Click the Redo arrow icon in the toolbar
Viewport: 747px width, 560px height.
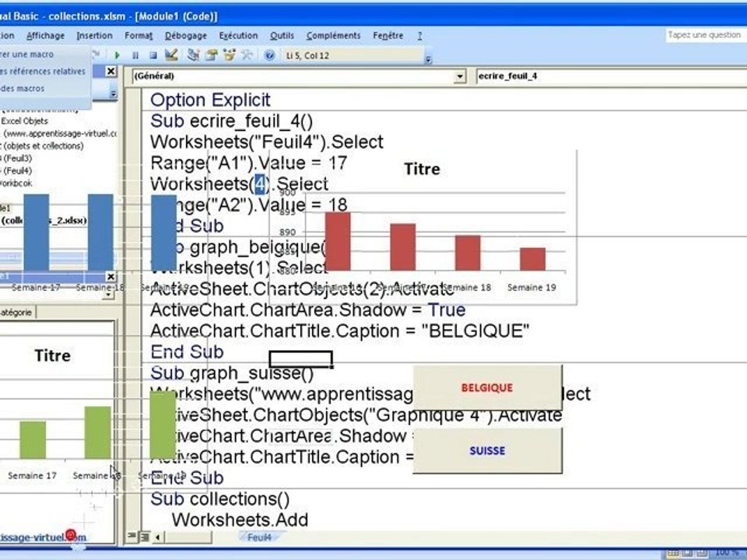pyautogui.click(x=96, y=54)
